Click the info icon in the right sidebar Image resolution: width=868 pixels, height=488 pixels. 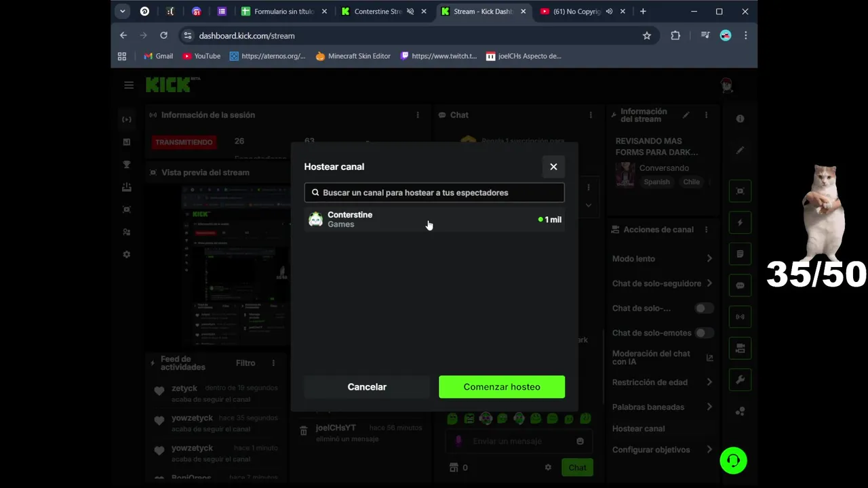[x=740, y=119]
